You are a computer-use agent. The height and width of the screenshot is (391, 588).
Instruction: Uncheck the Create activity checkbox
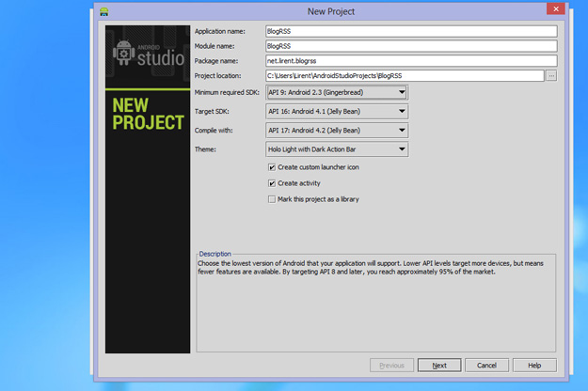pyautogui.click(x=272, y=183)
